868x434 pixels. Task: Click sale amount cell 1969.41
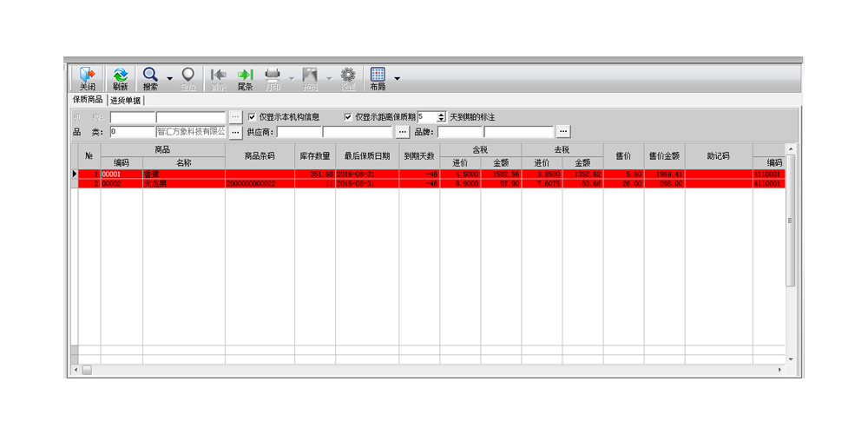coord(664,174)
